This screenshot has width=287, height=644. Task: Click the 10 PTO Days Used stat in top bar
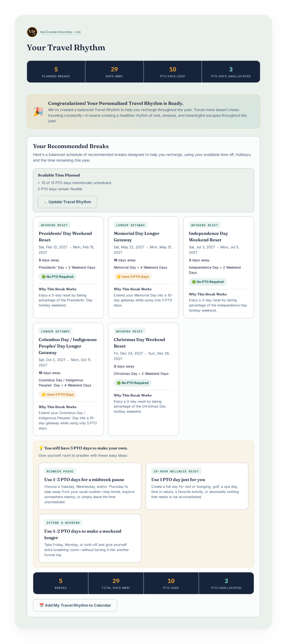[173, 71]
